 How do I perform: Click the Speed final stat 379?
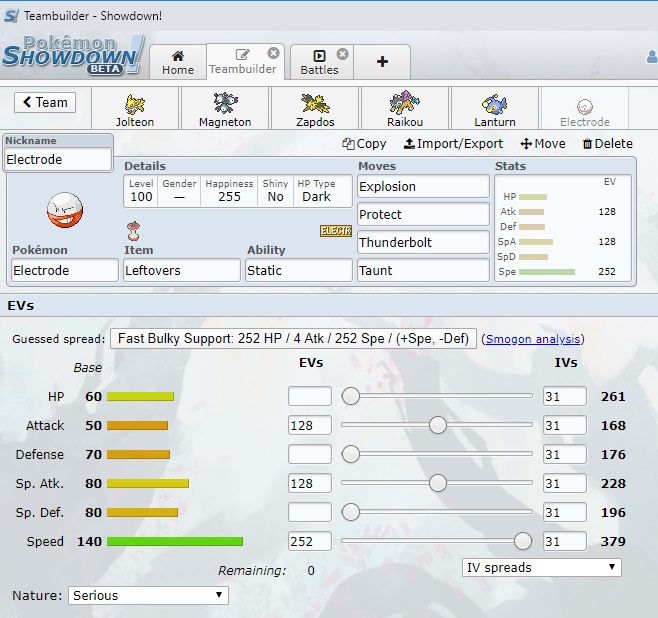(613, 541)
